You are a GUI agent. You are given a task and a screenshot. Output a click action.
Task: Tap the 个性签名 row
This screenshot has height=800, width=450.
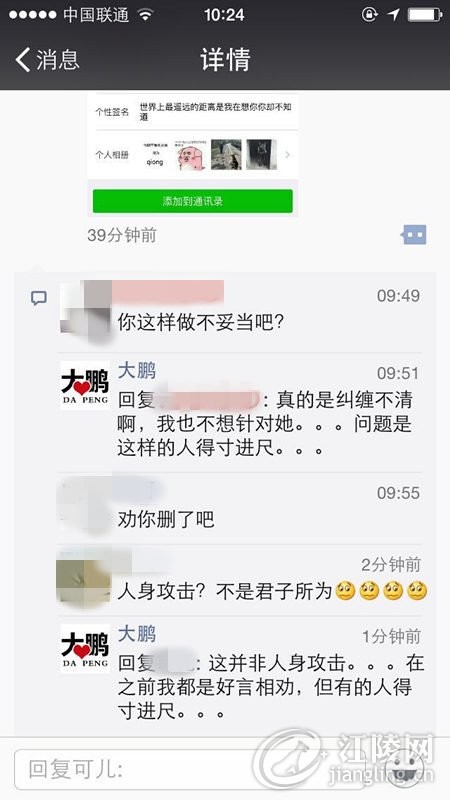coord(192,111)
